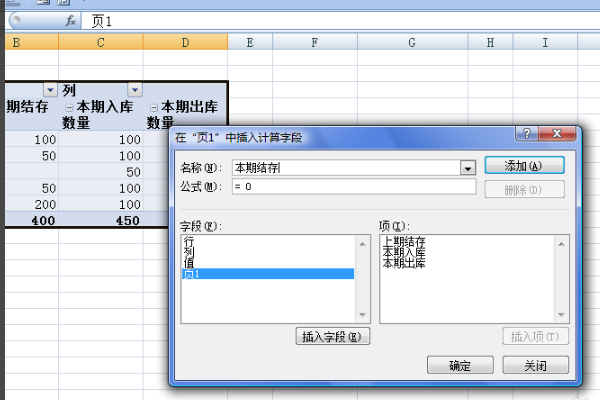Viewport: 600px width, 400px height.
Task: Select column D header
Action: [186, 42]
